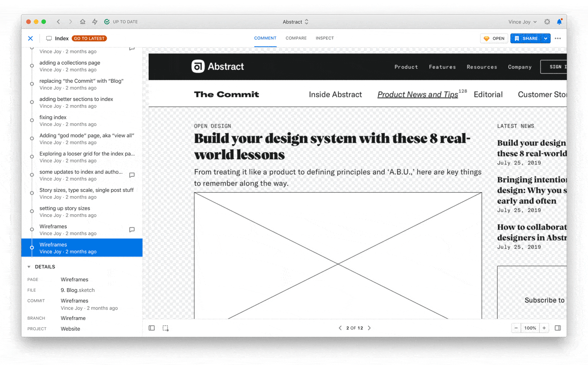The image size is (588, 365).
Task: Select the "fixing index" commit
Action: click(82, 121)
